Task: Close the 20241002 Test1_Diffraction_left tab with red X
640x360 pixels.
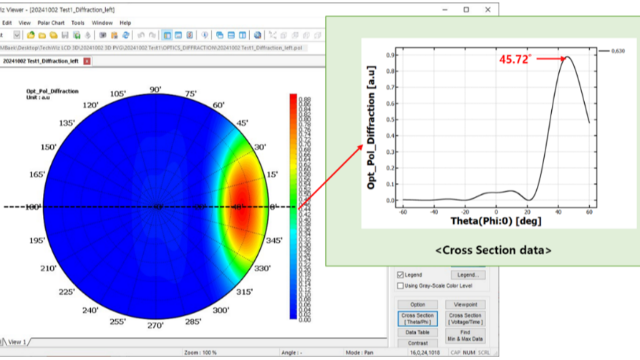Action: click(87, 61)
